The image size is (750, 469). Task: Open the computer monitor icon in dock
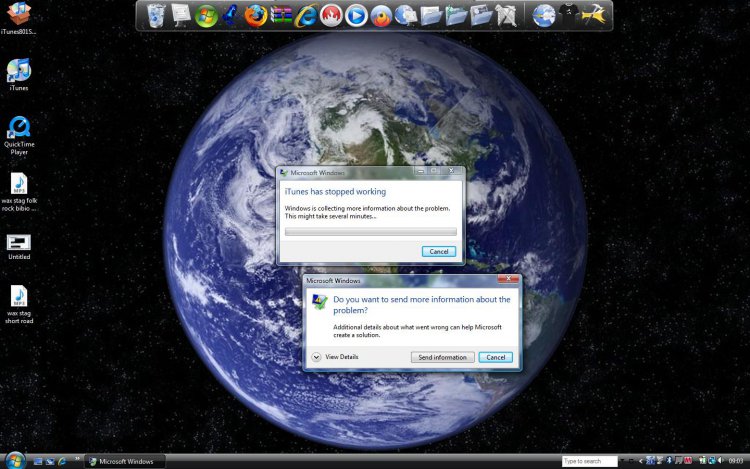coord(181,15)
